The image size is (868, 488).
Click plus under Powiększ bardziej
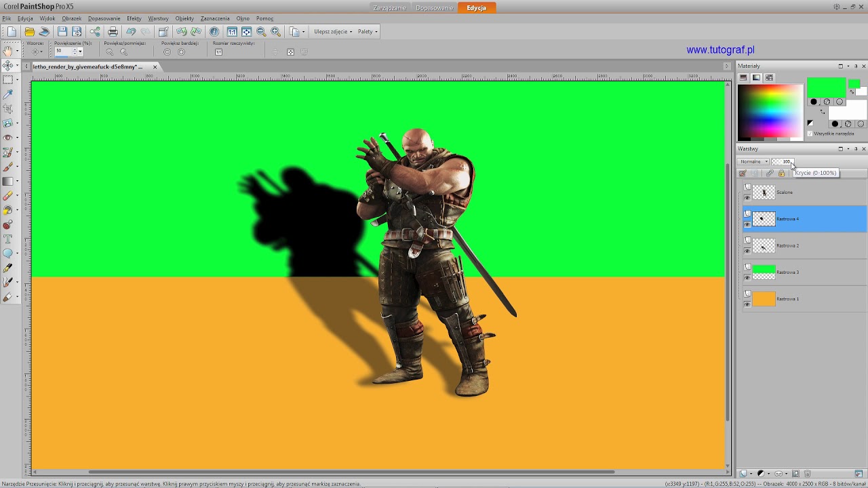coord(181,52)
